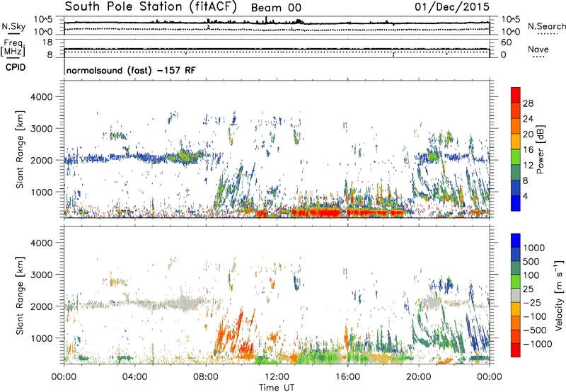Click the 'Freq. [MHz]' axis label
The width and height of the screenshot is (566, 392).
click(13, 47)
